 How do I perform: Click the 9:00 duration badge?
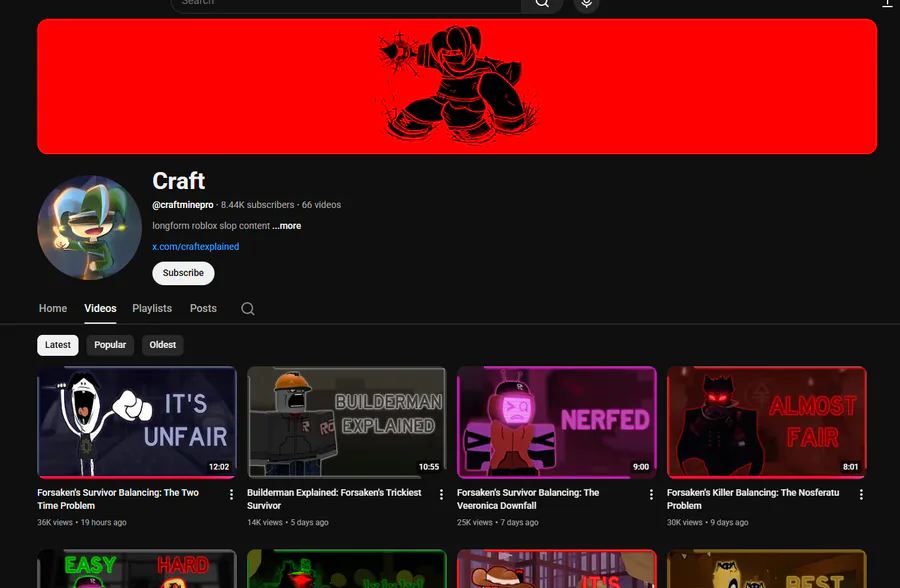click(641, 467)
